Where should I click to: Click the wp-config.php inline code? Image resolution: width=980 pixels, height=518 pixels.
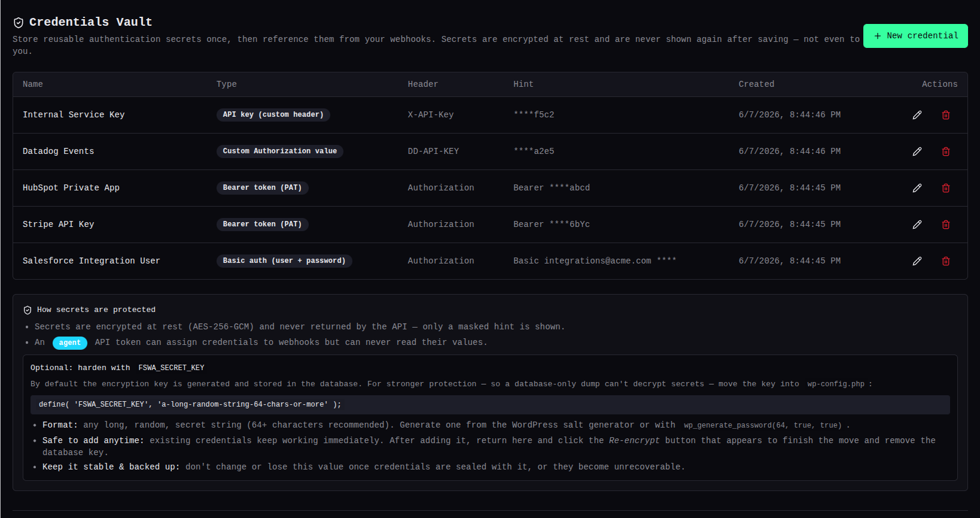[836, 384]
